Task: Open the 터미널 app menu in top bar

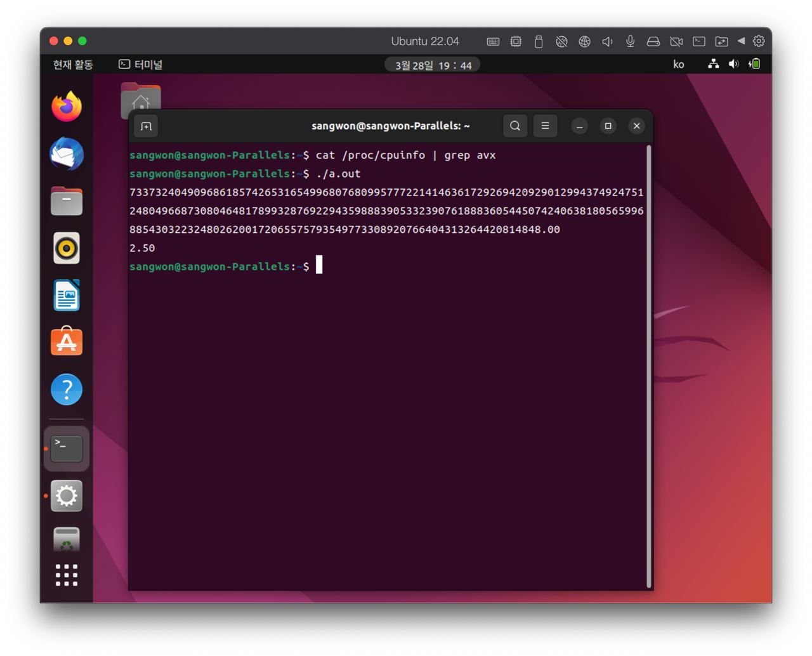Action: pos(141,64)
